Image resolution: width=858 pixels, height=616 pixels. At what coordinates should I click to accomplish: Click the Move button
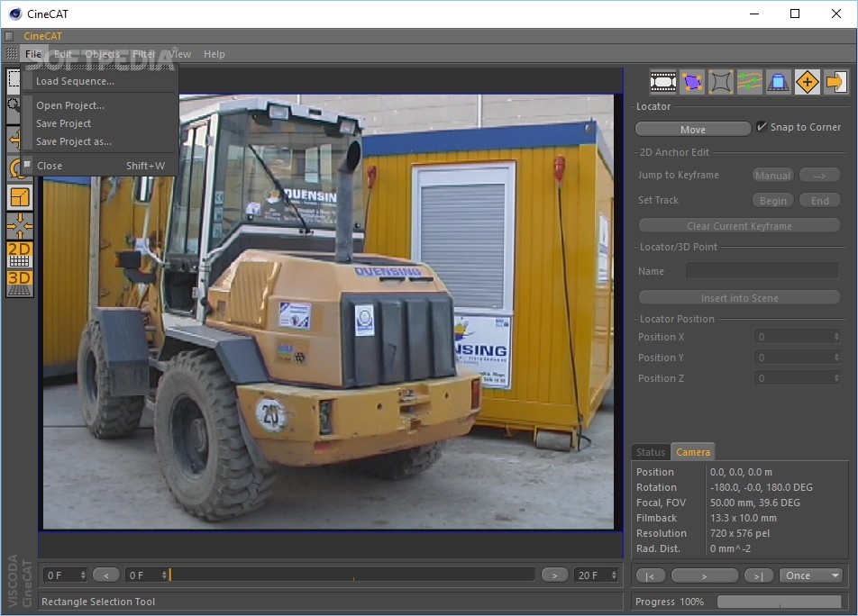pyautogui.click(x=693, y=130)
